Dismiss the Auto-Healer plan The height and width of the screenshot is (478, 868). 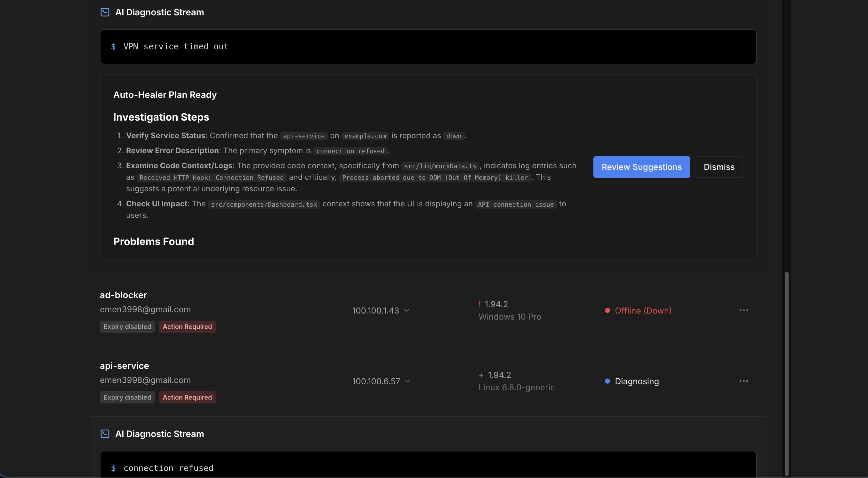coord(719,167)
